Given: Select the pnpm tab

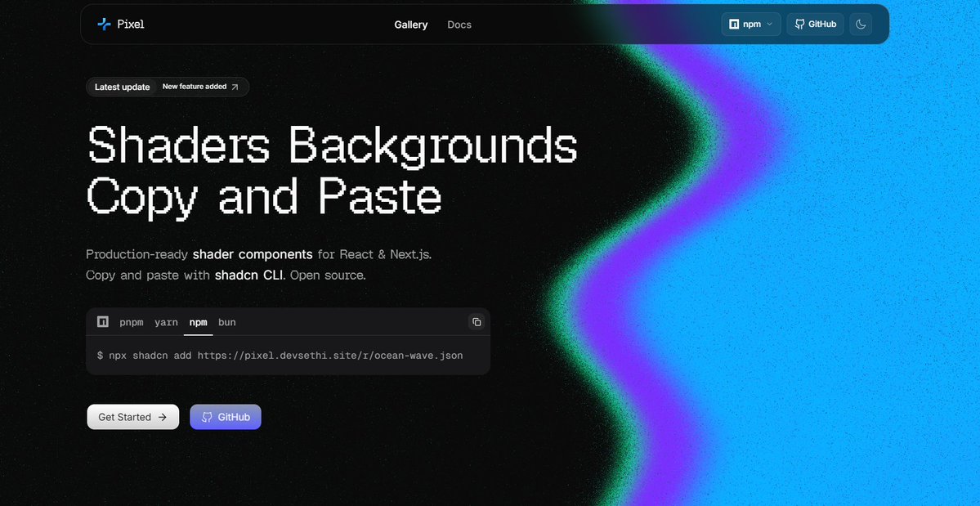Looking at the screenshot, I should pyautogui.click(x=132, y=322).
